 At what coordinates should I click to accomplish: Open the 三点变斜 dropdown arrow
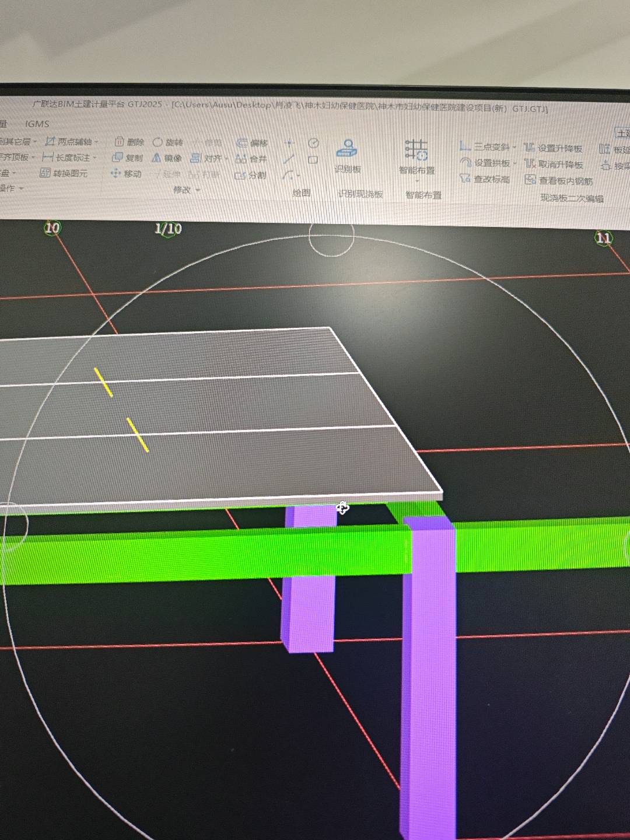514,148
